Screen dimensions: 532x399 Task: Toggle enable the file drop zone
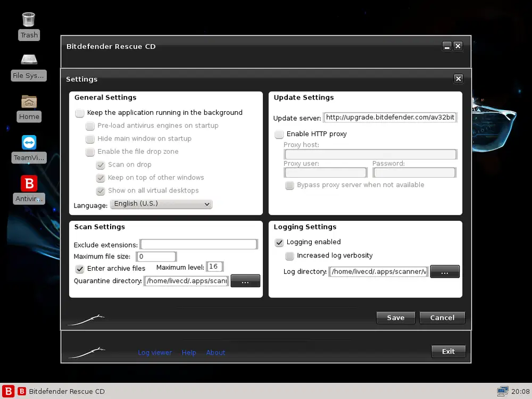tap(90, 152)
